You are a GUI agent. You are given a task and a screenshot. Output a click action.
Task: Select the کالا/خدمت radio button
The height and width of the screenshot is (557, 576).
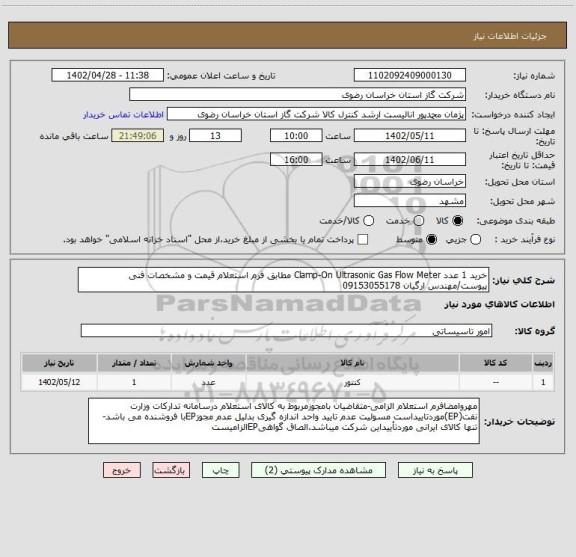[368, 220]
